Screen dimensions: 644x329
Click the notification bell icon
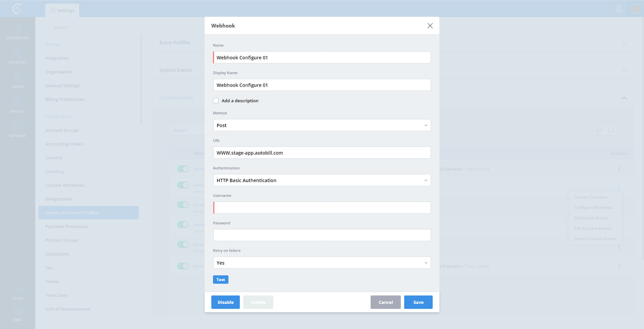click(619, 9)
